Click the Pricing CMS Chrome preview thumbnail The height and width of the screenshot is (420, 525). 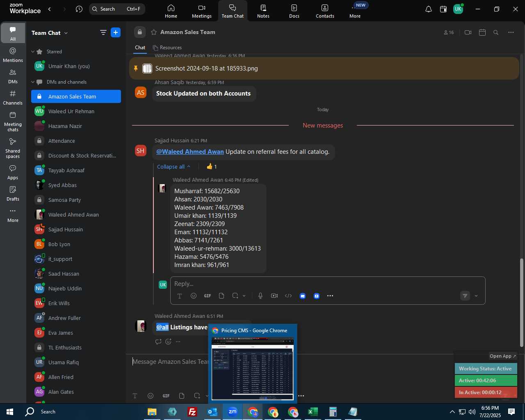[253, 369]
